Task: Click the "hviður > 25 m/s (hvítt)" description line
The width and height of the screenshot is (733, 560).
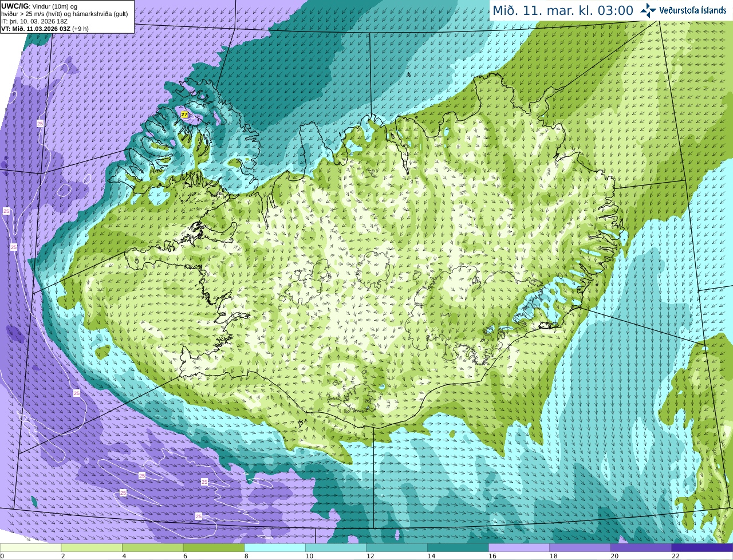Action: click(x=64, y=14)
